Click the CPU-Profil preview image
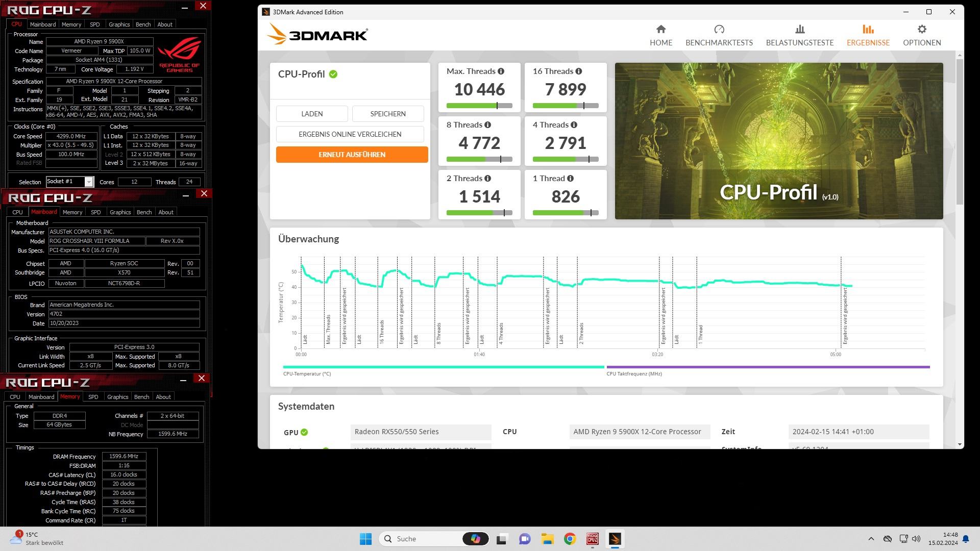Viewport: 980px width, 551px height. click(779, 141)
